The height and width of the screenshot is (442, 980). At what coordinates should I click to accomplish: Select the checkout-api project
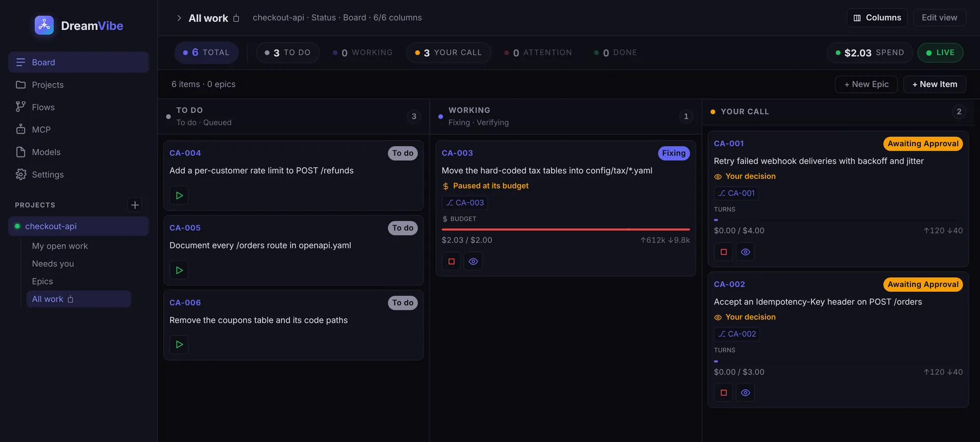tap(78, 226)
